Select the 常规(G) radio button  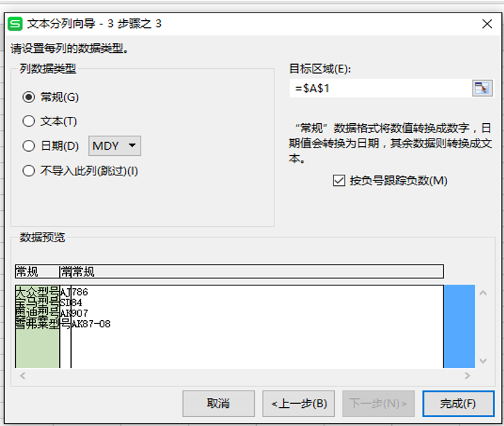29,97
